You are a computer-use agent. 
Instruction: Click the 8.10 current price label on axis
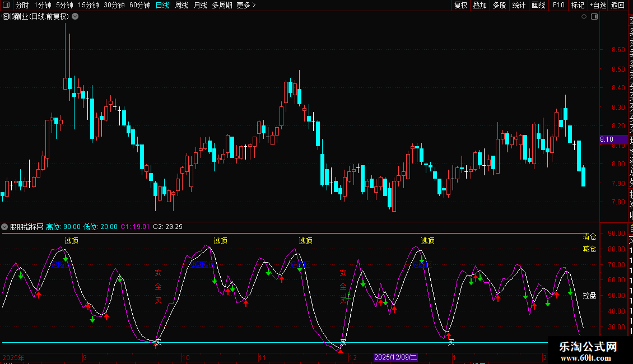click(x=614, y=139)
